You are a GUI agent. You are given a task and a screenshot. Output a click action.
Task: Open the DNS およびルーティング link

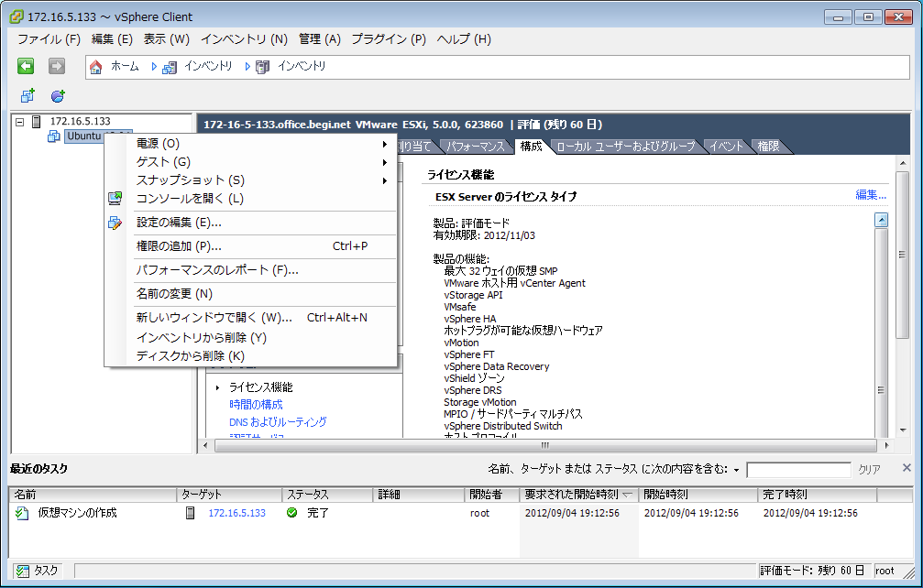pos(278,421)
